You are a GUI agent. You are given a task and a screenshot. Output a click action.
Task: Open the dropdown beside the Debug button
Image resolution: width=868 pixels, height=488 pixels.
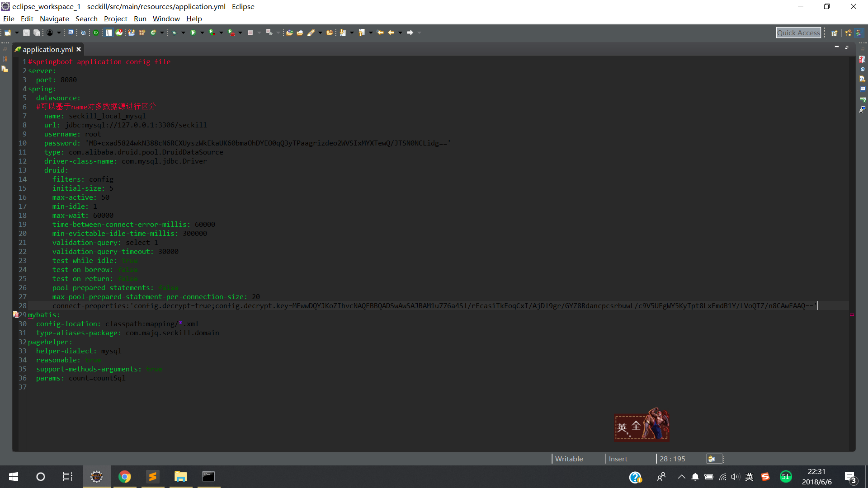point(183,32)
